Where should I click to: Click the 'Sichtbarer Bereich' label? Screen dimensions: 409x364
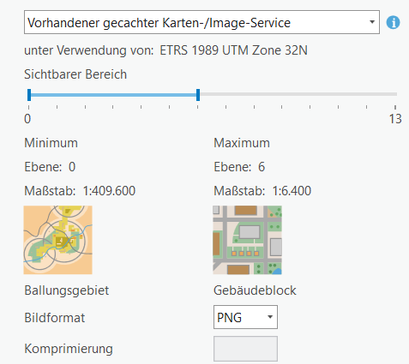pos(75,74)
